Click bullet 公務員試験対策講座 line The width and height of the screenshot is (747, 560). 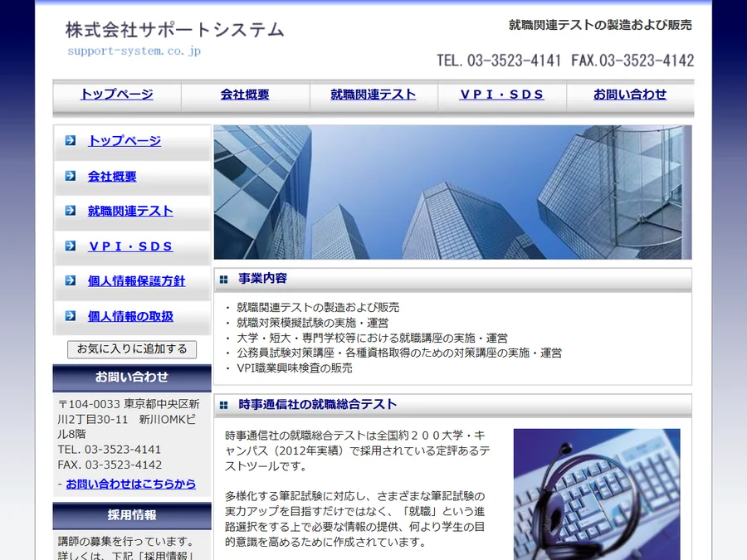point(399,353)
